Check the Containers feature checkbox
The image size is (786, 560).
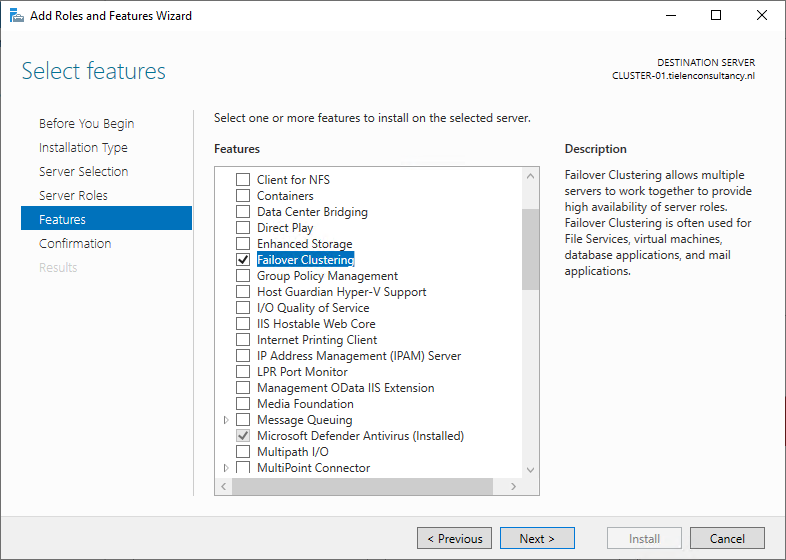(x=243, y=196)
